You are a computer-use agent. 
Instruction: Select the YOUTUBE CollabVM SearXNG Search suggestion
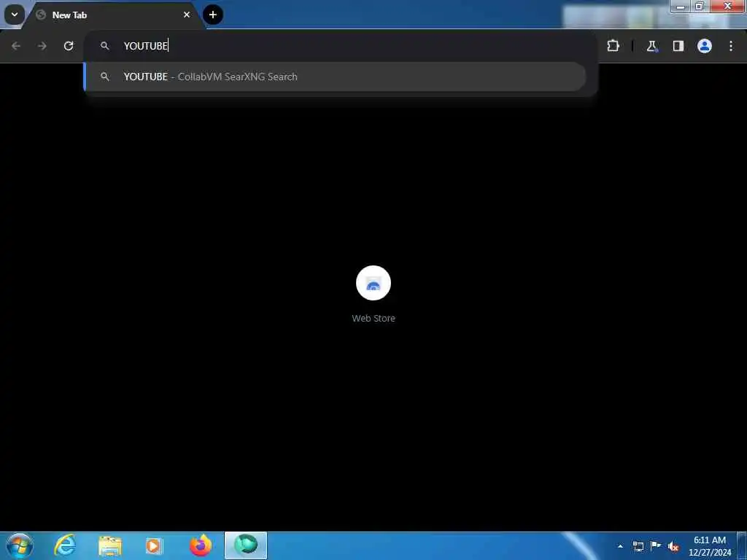tap(335, 77)
